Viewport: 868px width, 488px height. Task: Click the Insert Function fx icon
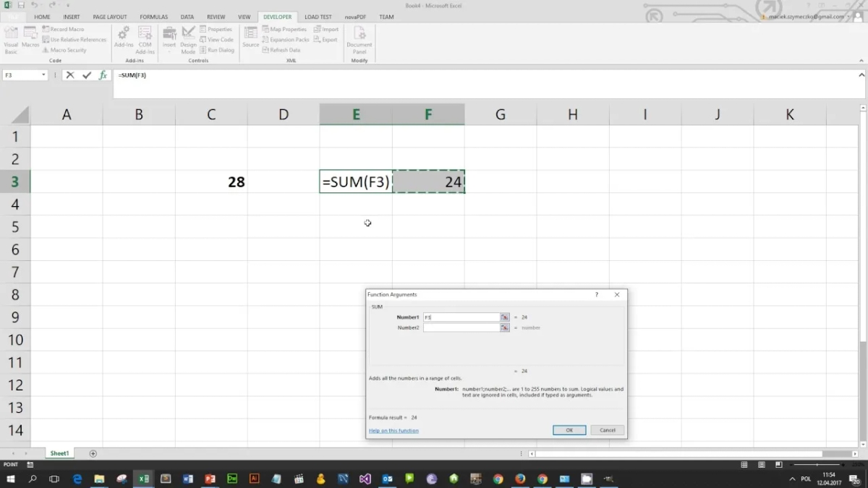(103, 75)
